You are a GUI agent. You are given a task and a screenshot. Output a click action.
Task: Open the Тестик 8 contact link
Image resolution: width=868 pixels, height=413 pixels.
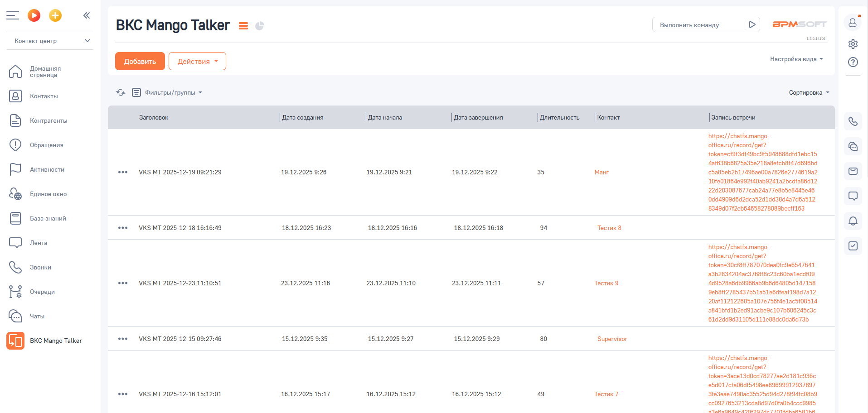609,228
